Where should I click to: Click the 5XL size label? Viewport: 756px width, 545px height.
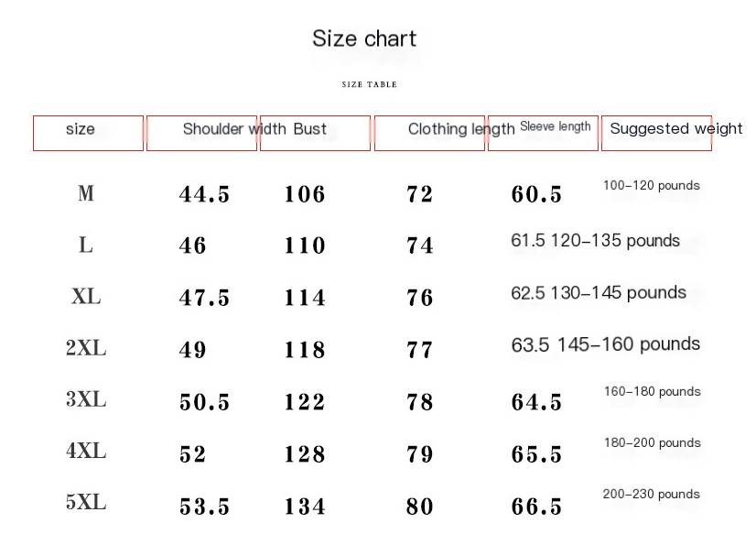[x=86, y=503]
